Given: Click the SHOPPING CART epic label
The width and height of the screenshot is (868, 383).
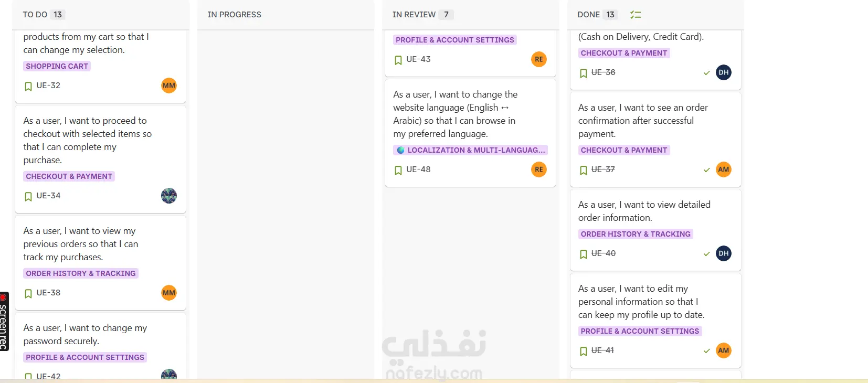Looking at the screenshot, I should pos(57,66).
